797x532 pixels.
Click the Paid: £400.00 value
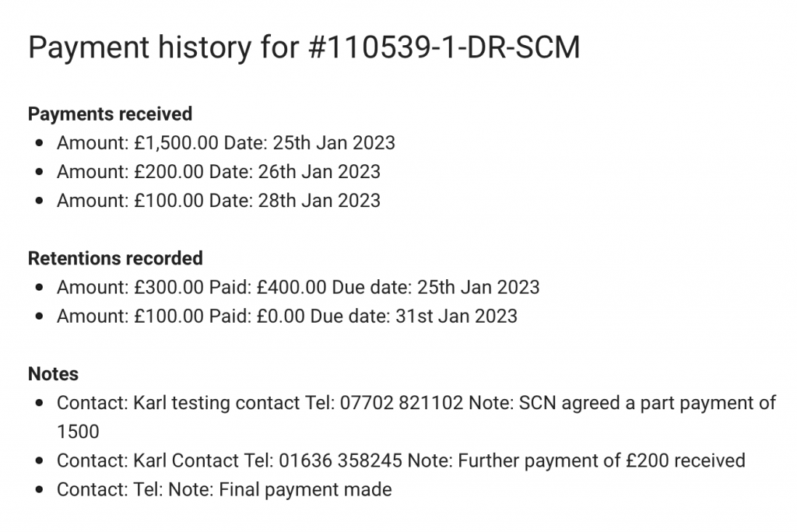coord(268,287)
